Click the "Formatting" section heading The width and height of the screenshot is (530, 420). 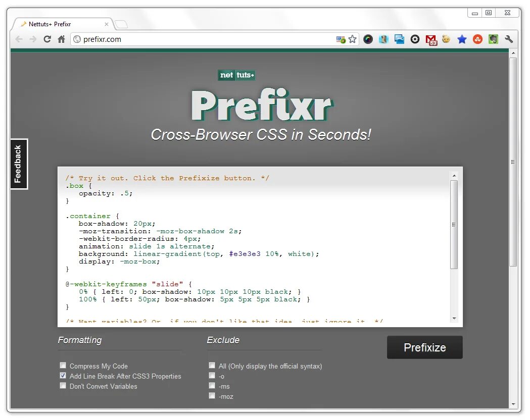(x=80, y=340)
